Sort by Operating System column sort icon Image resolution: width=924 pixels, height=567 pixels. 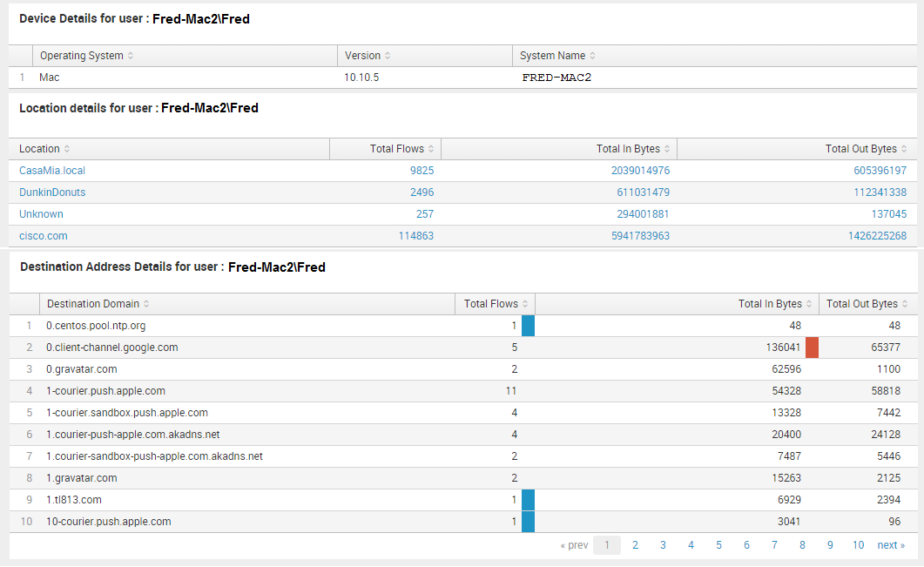coord(131,56)
